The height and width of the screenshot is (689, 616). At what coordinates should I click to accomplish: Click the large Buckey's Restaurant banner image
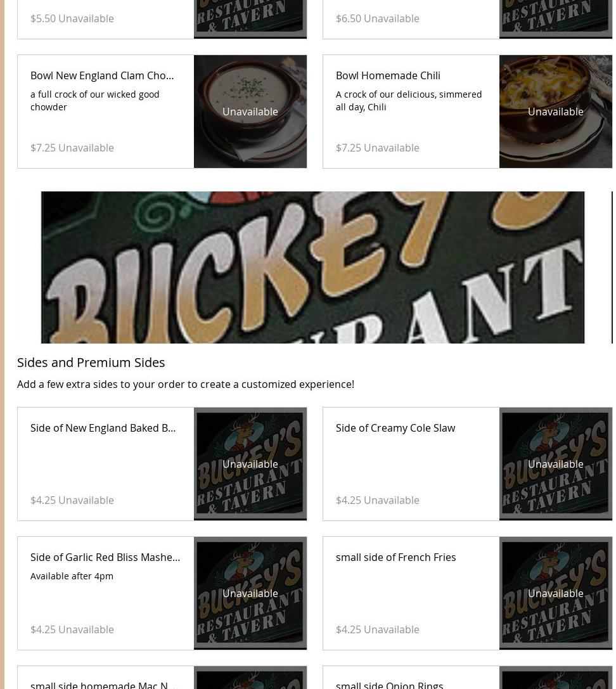click(x=312, y=267)
